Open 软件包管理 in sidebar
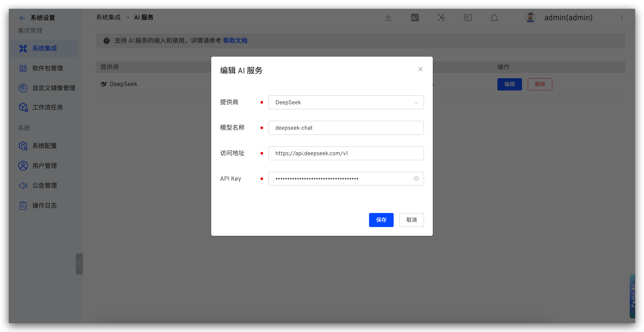 (x=47, y=68)
